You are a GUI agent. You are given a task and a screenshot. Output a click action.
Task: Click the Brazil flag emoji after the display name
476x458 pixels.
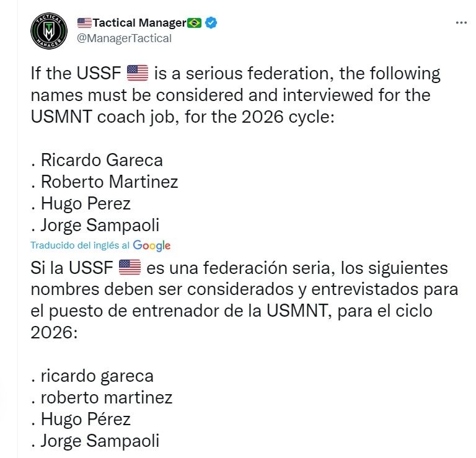(195, 24)
